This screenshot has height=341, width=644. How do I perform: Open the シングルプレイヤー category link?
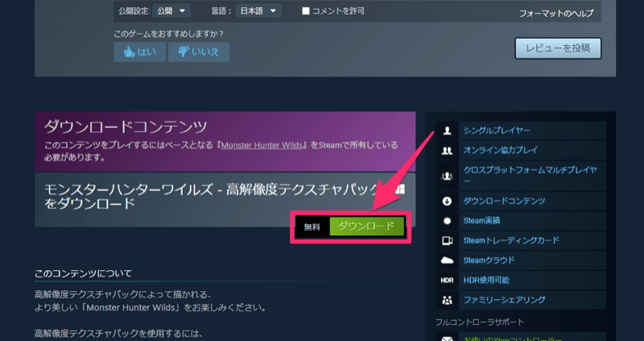tap(497, 131)
